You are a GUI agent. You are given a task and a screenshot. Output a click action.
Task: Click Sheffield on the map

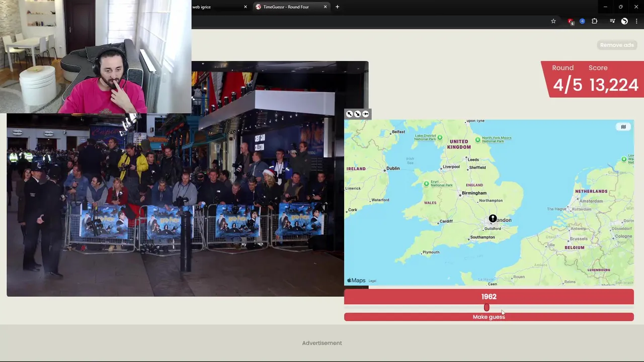tap(477, 167)
